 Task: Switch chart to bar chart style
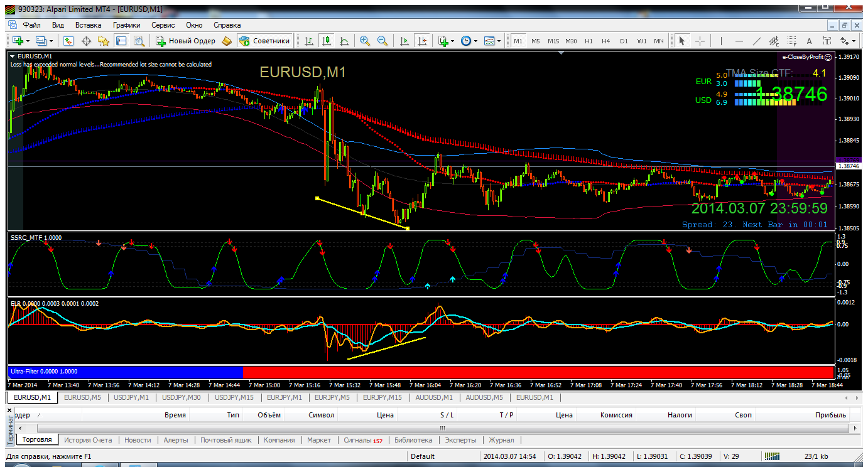pyautogui.click(x=309, y=41)
